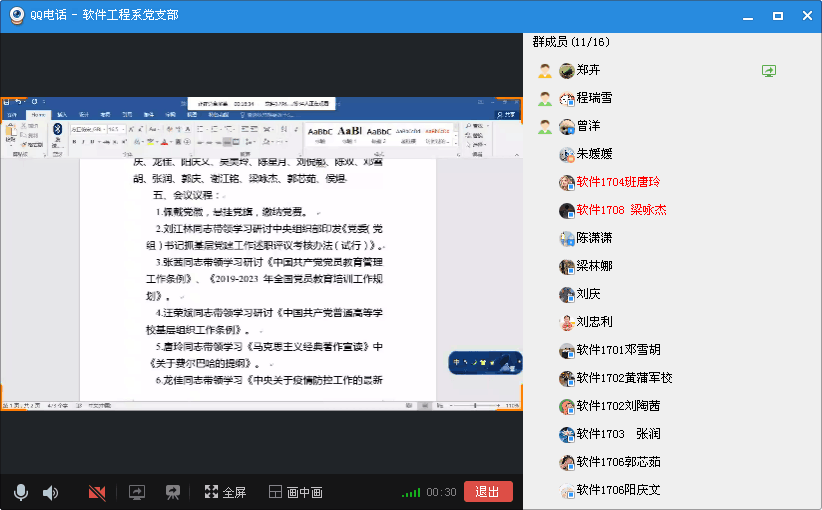Click the shared Word document view
The height and width of the screenshot is (510, 822).
(260, 270)
